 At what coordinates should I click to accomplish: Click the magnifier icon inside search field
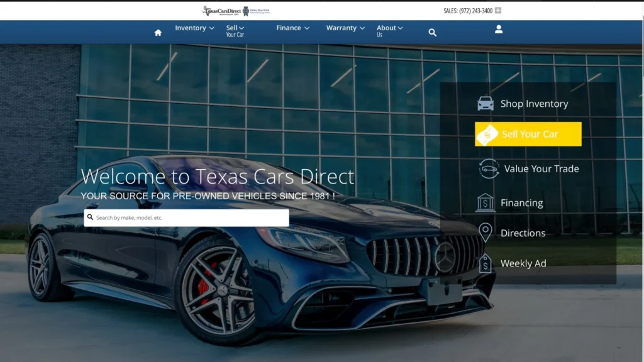pos(91,217)
